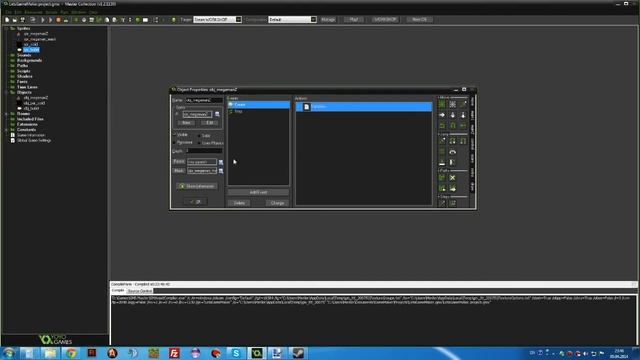Open the Mask sprite selector menu
The width and height of the screenshot is (640, 360).
point(221,171)
